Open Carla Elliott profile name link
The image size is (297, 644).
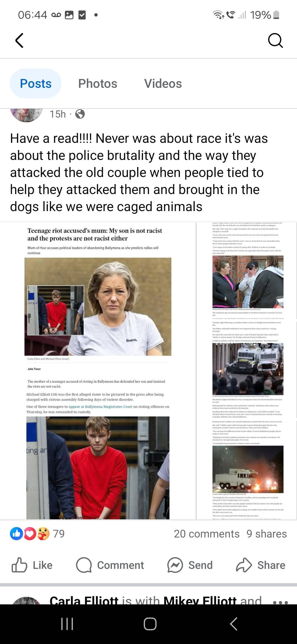84,600
